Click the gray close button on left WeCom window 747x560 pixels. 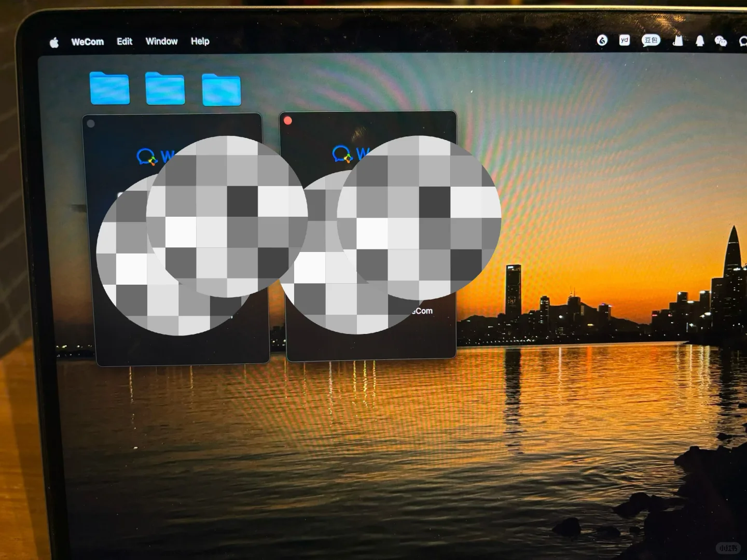point(91,123)
